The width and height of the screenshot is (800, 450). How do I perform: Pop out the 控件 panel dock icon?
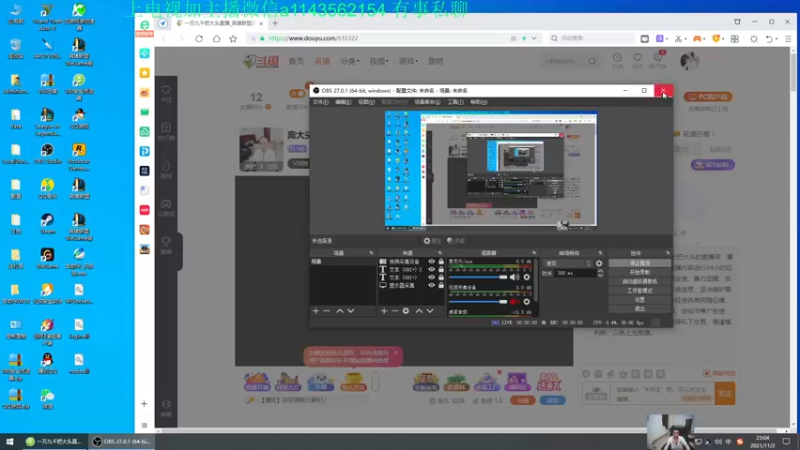coord(667,253)
